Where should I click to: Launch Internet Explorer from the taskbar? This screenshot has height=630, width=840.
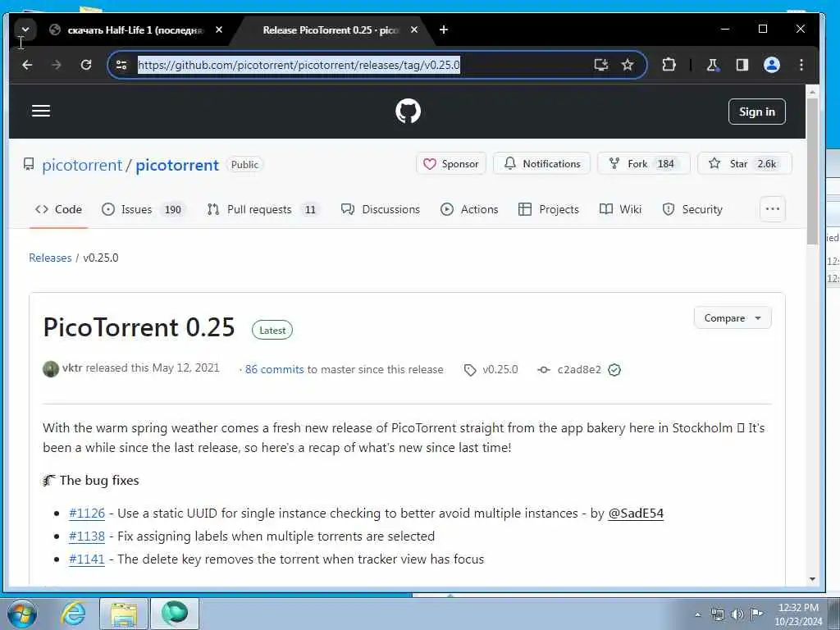(x=73, y=614)
